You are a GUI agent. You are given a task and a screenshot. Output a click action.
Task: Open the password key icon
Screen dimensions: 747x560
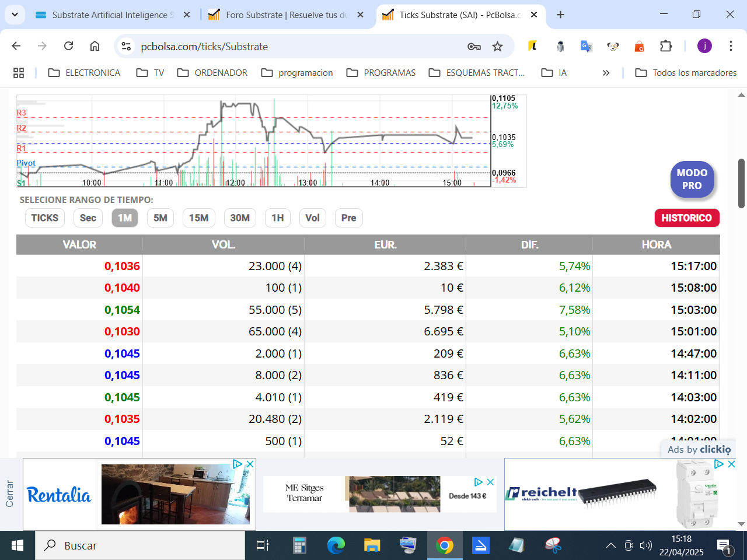point(474,47)
